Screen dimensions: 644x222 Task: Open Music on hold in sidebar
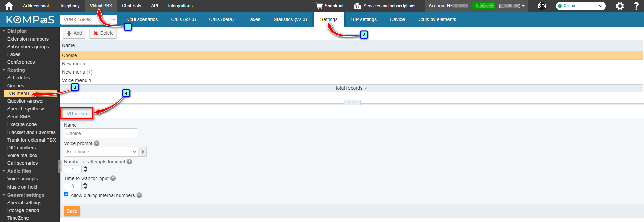(22, 187)
